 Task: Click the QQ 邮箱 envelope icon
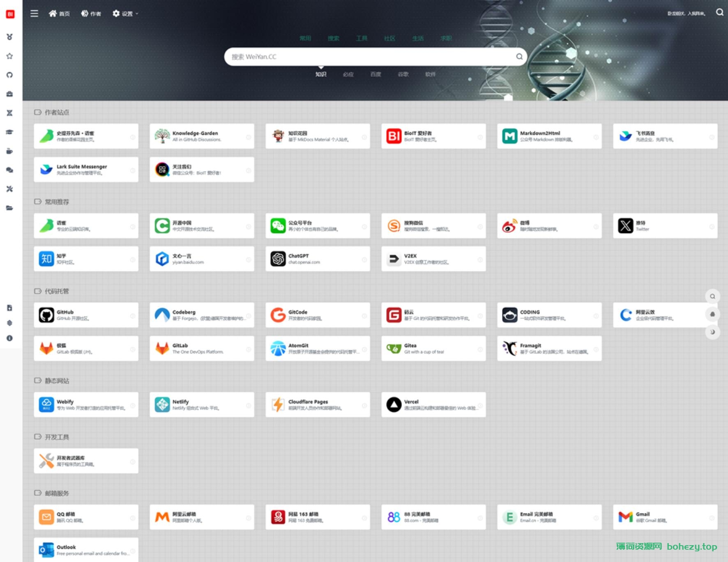point(46,517)
